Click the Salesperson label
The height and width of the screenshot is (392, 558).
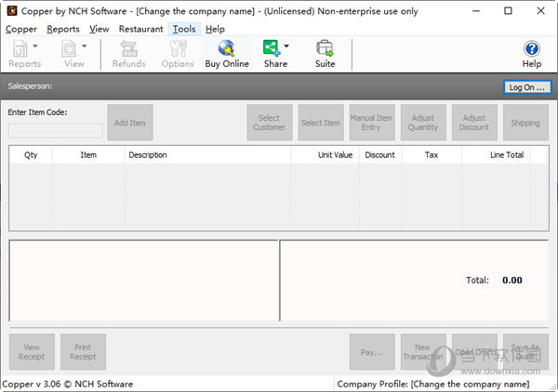[x=30, y=86]
